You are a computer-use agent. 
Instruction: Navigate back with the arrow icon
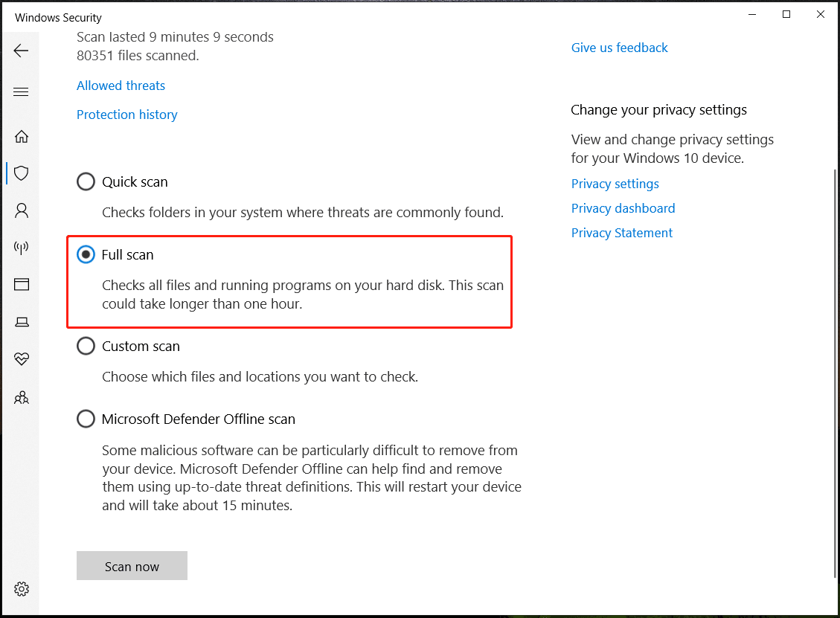pyautogui.click(x=21, y=51)
